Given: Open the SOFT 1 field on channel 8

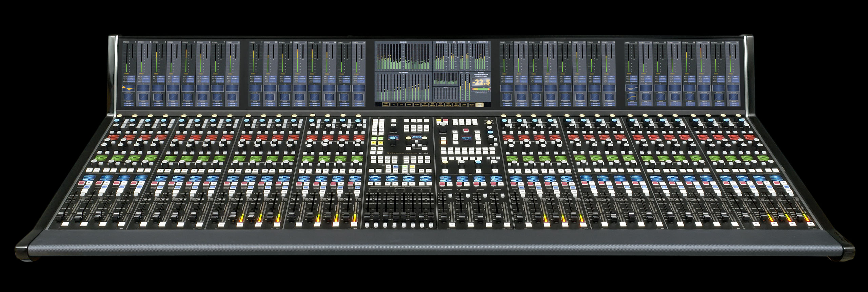Looking at the screenshot, I should point(235,76).
